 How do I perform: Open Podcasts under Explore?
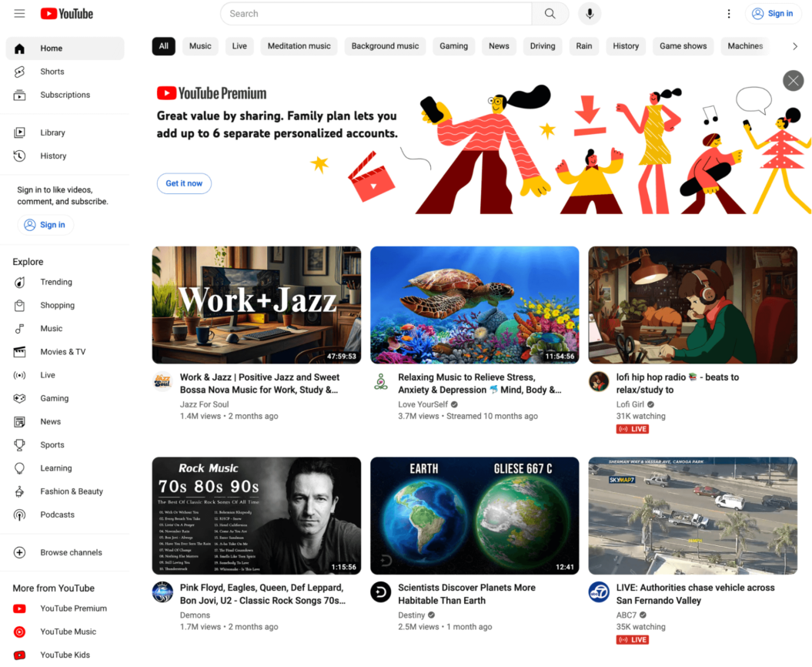[x=65, y=515]
